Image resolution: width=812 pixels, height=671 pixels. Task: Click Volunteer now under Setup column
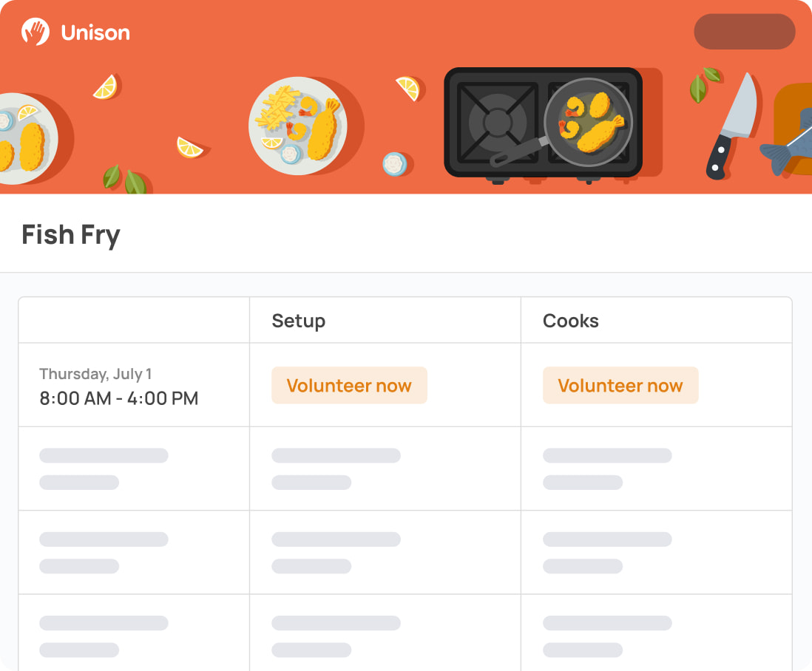[349, 386]
